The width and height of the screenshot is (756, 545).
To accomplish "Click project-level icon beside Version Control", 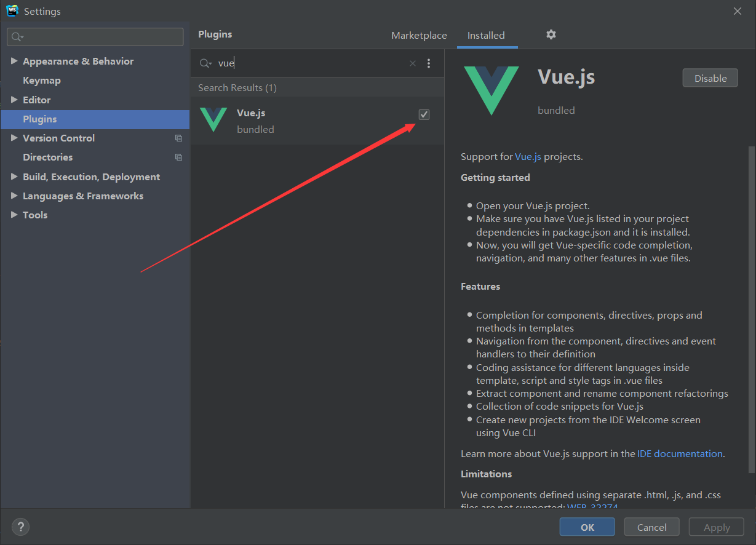I will click(x=178, y=138).
